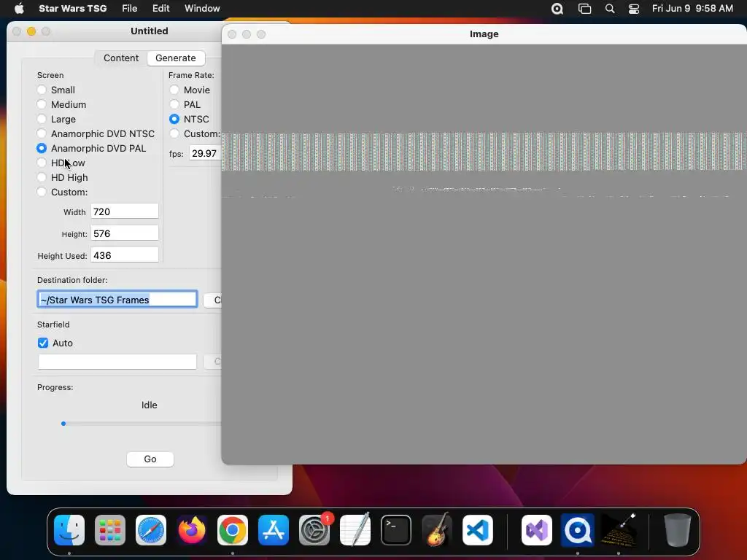Click the Width input field
This screenshot has height=560, width=747.
(125, 211)
